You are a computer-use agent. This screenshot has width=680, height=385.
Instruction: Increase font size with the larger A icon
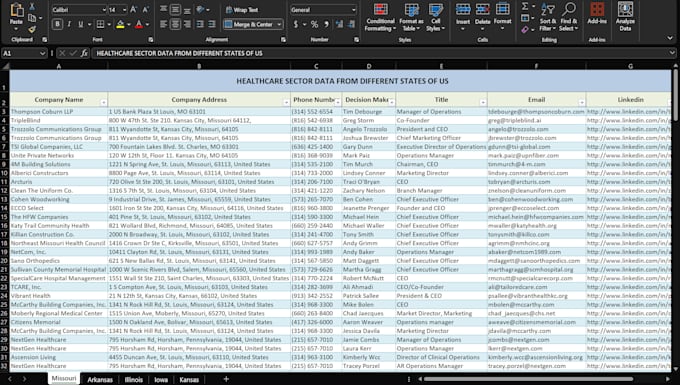pos(134,10)
